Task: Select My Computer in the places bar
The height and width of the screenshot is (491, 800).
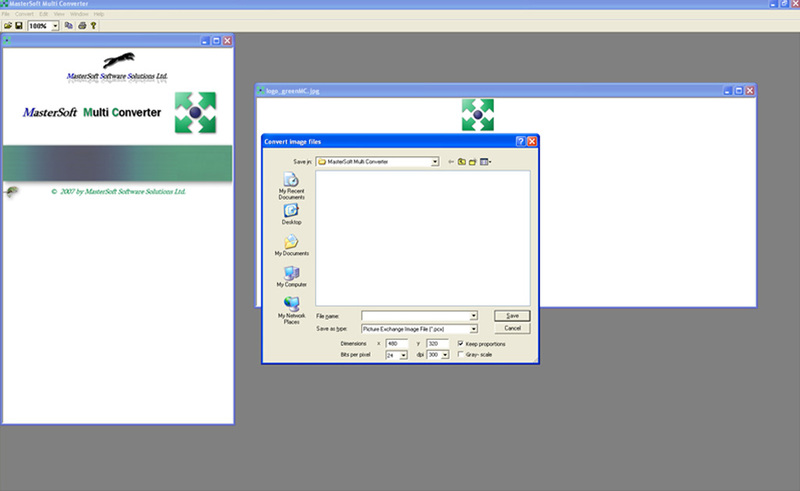Action: click(x=291, y=277)
